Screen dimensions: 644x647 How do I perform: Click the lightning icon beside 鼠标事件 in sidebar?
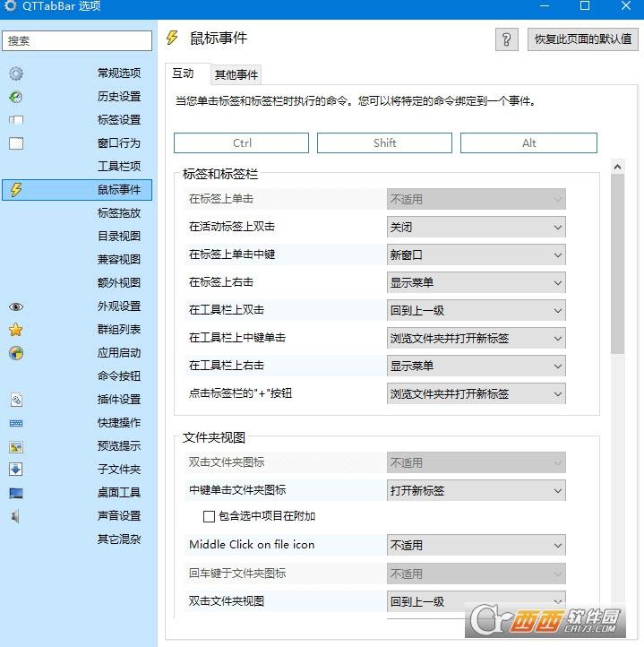[16, 190]
